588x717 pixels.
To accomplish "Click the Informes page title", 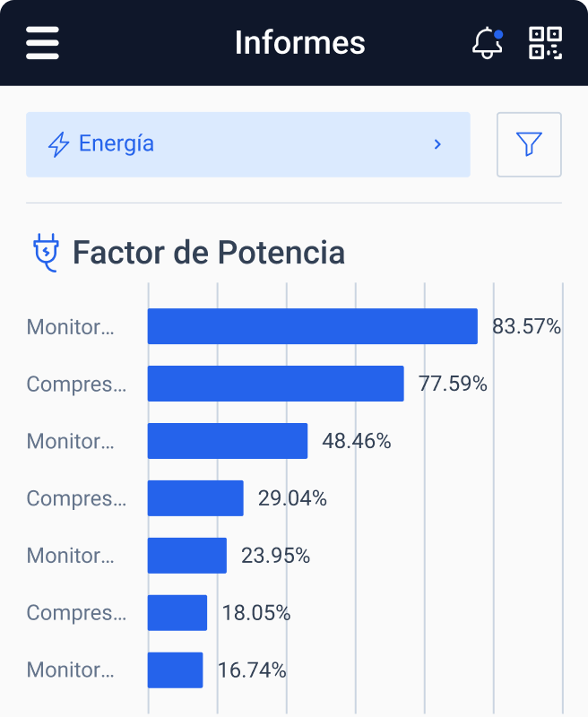I will 299,42.
